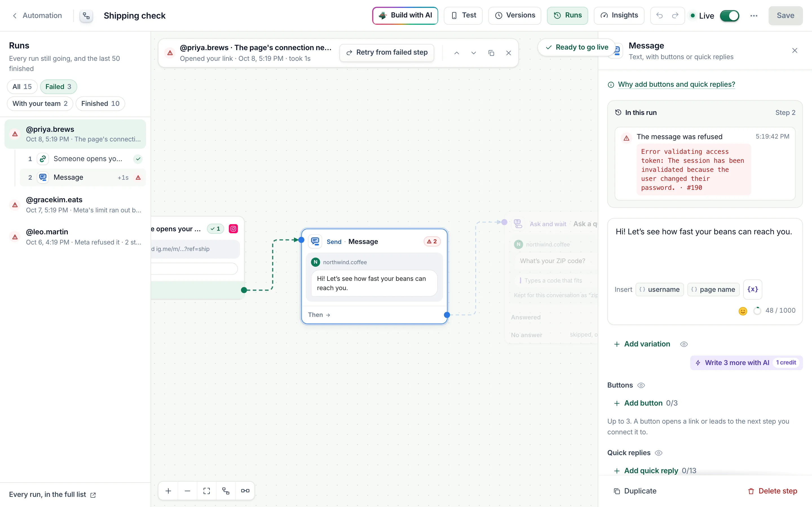Toggle the Live switch off
812x507 pixels.
tap(729, 15)
